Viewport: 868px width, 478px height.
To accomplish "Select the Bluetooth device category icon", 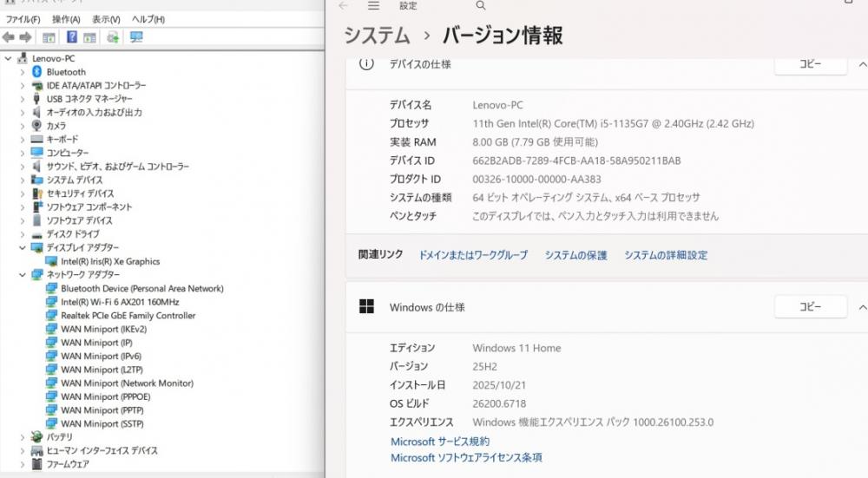I will [x=37, y=72].
